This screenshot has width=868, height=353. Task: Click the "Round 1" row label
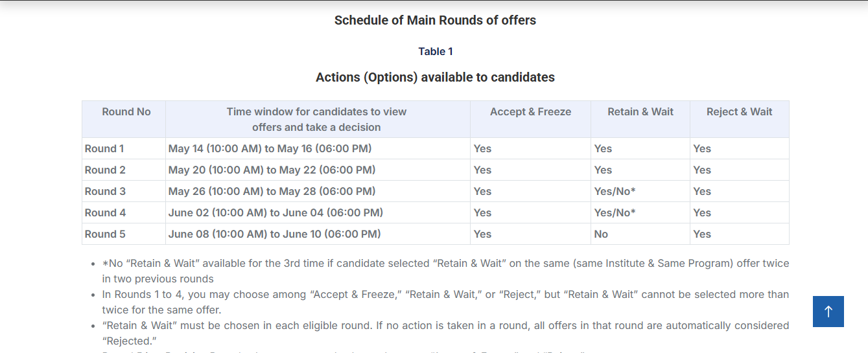pyautogui.click(x=104, y=149)
